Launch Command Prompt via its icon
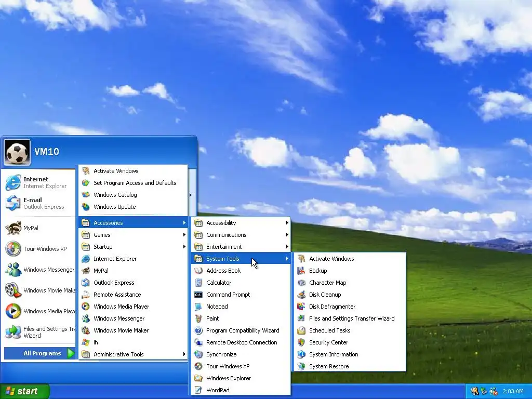The height and width of the screenshot is (399, 532). pyautogui.click(x=198, y=295)
